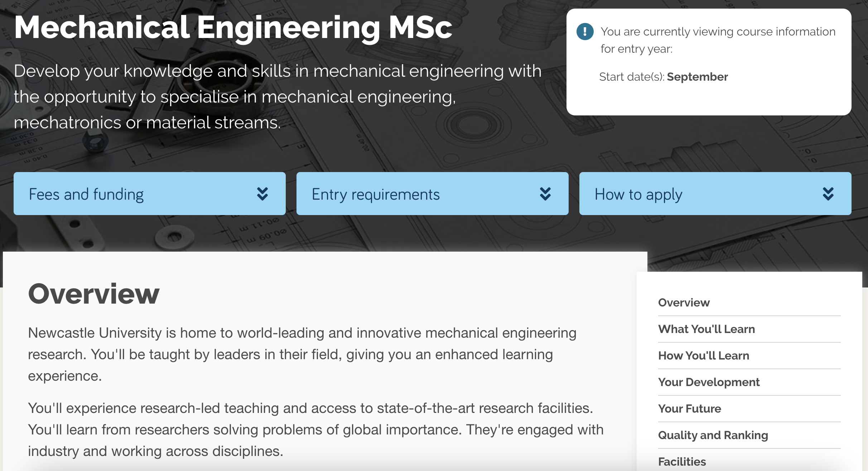Click the Entry requirements double-chevron icon

(x=545, y=194)
